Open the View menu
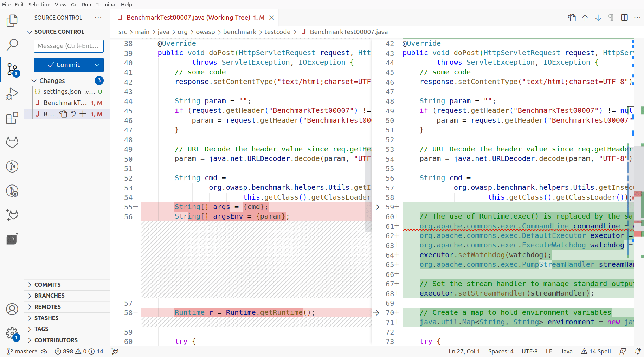The height and width of the screenshot is (357, 644). click(x=60, y=5)
